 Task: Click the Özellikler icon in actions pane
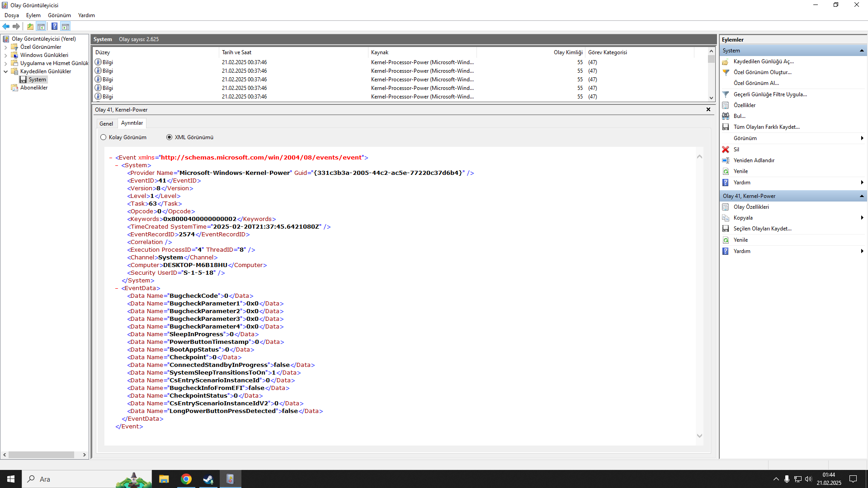point(726,105)
